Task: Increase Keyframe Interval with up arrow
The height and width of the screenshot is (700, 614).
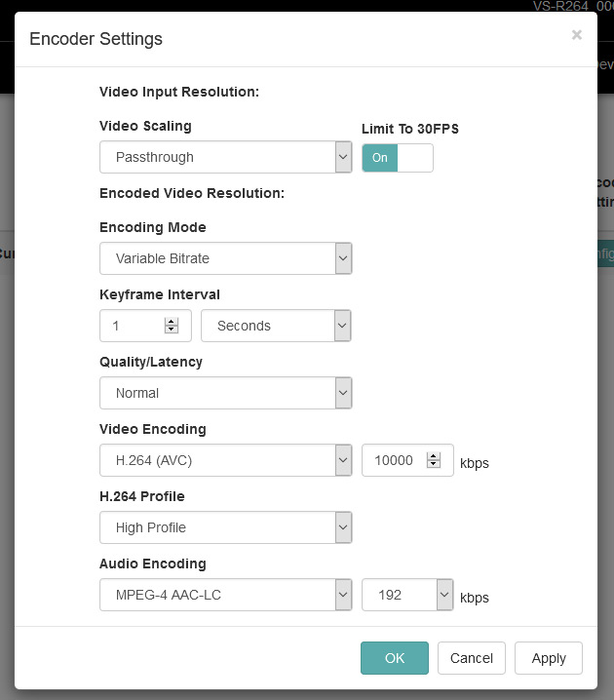Action: (172, 321)
